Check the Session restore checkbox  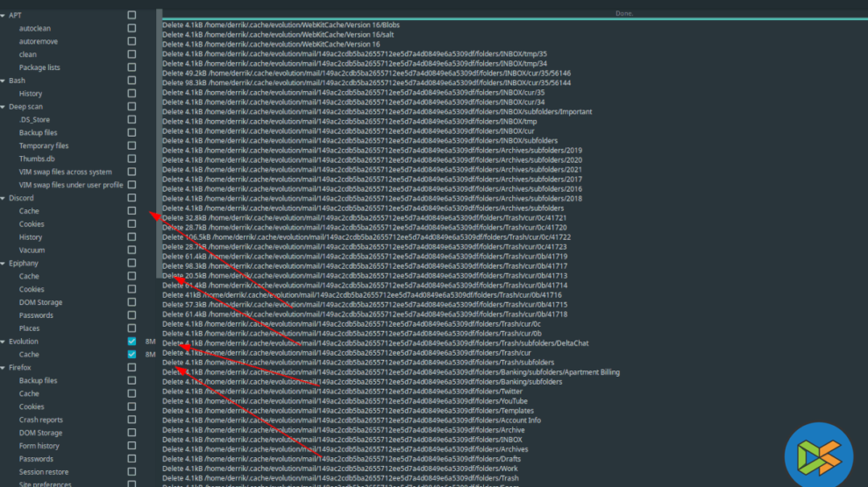click(x=132, y=471)
